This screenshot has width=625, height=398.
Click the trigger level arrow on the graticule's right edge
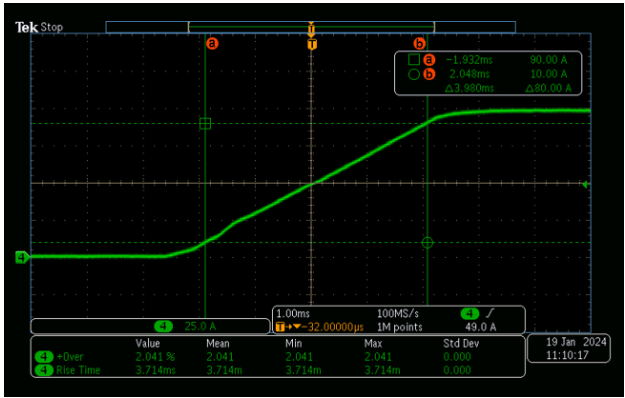(585, 184)
